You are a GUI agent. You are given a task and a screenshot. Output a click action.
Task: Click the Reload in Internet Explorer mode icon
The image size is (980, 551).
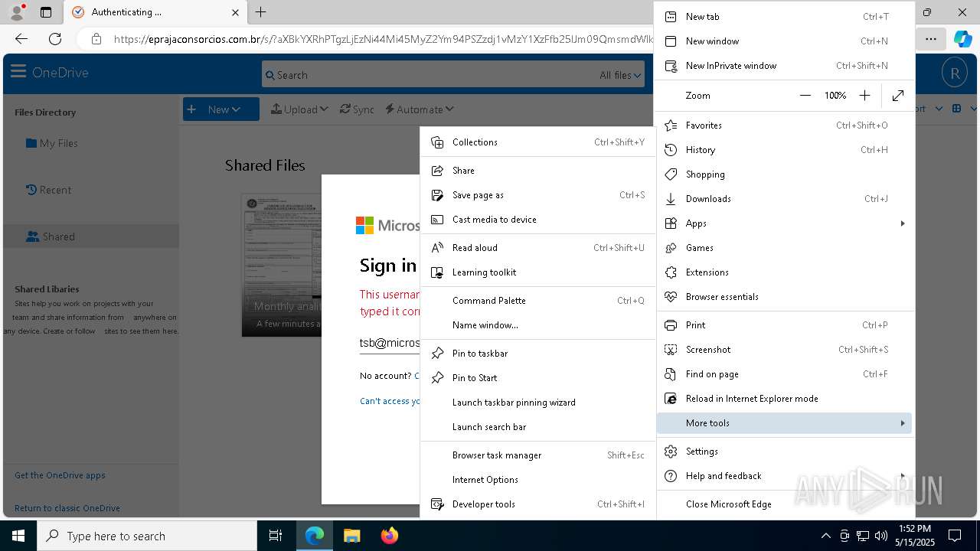click(671, 399)
